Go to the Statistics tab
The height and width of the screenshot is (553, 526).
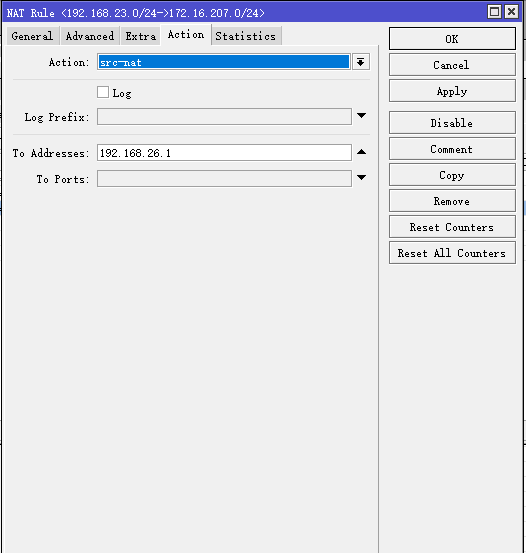tap(246, 36)
